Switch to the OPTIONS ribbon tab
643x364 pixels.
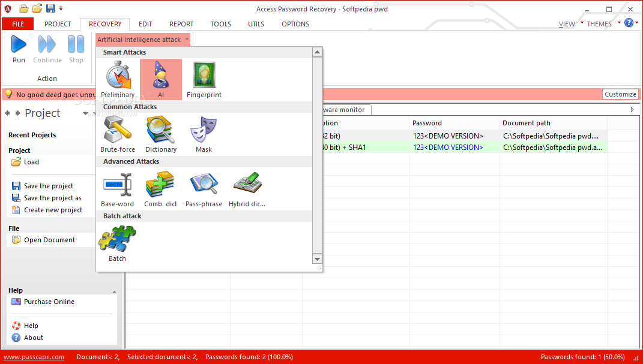[295, 24]
